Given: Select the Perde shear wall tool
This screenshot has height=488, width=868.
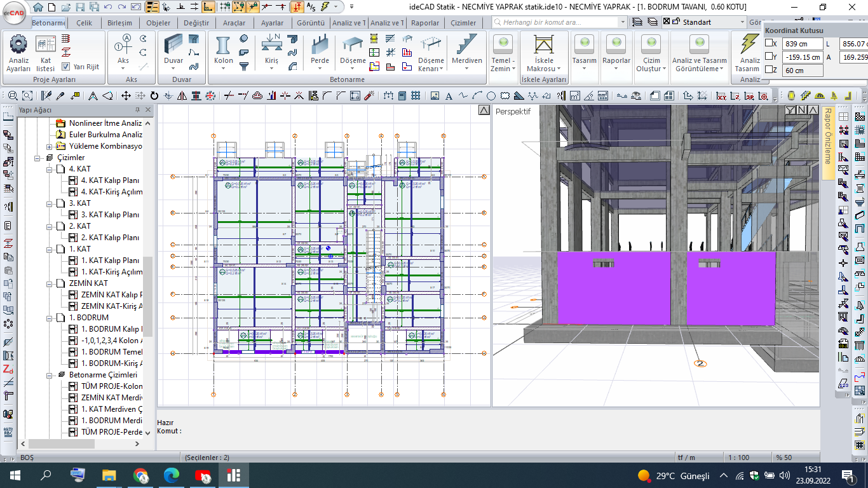Looking at the screenshot, I should click(x=320, y=50).
